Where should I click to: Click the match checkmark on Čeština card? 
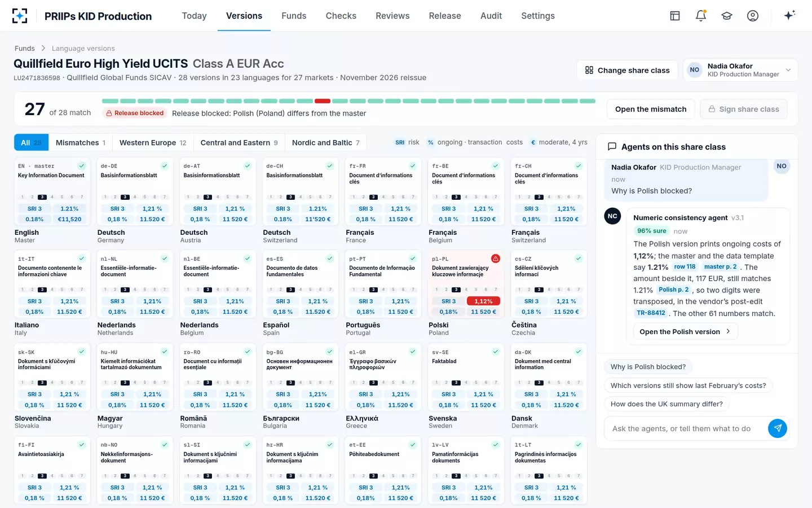(579, 259)
